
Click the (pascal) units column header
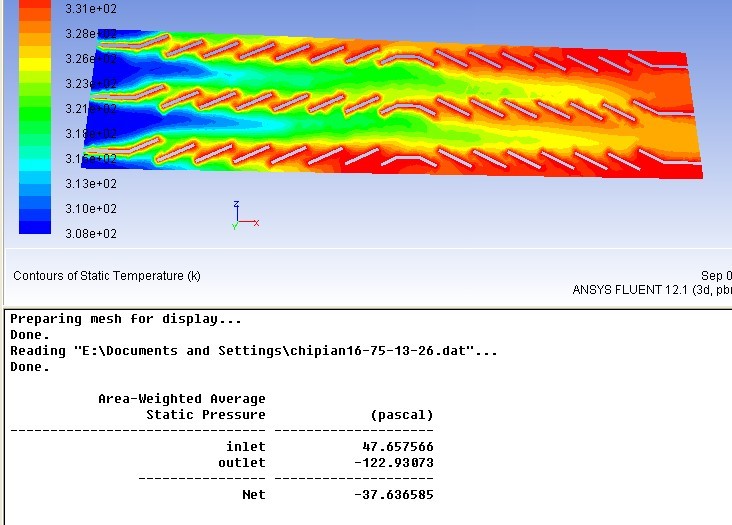click(402, 415)
